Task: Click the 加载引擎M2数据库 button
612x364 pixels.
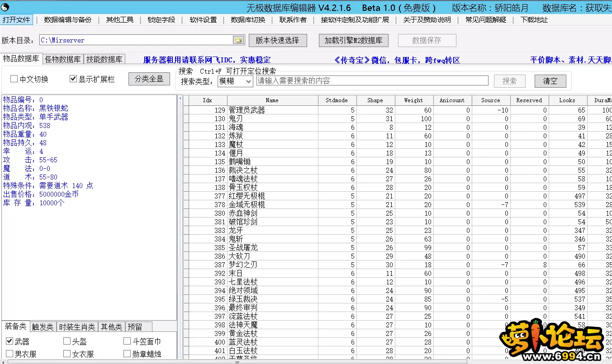Action: click(x=353, y=40)
